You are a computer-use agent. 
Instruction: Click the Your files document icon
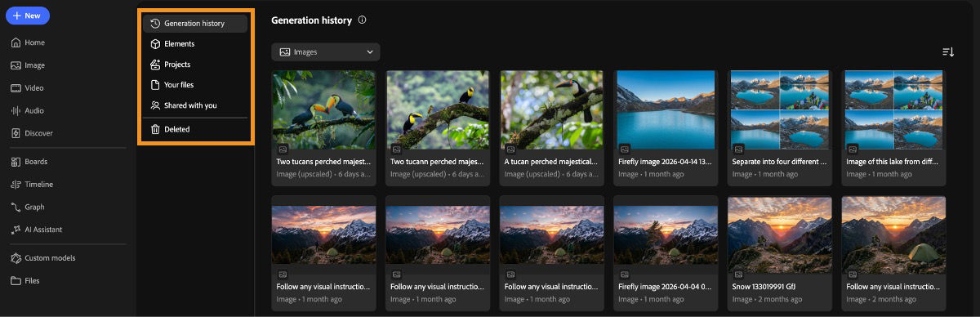coord(155,85)
